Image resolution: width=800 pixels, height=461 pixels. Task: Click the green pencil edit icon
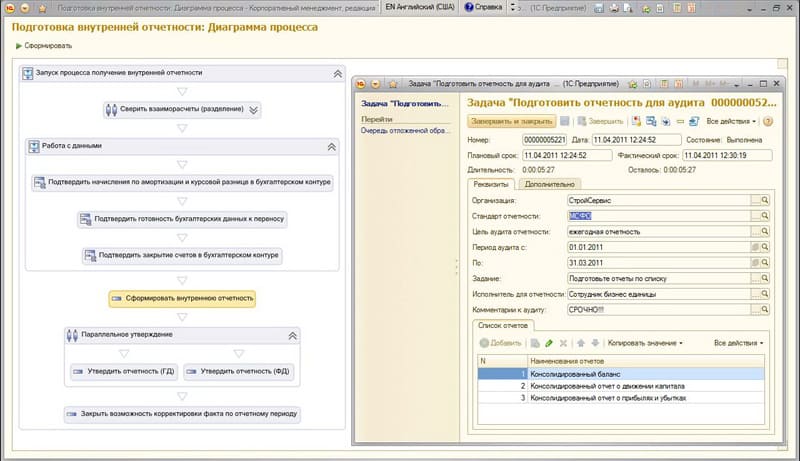pyautogui.click(x=549, y=343)
